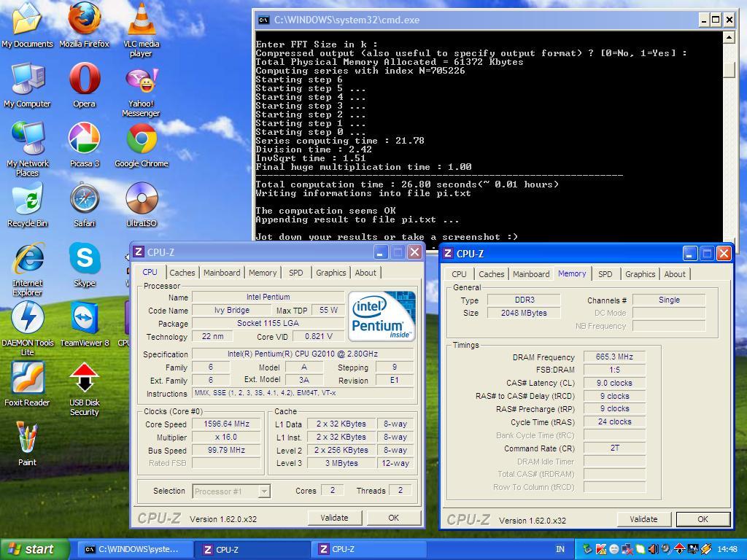
Task: Open UltraISO desktop icon
Action: point(141,205)
